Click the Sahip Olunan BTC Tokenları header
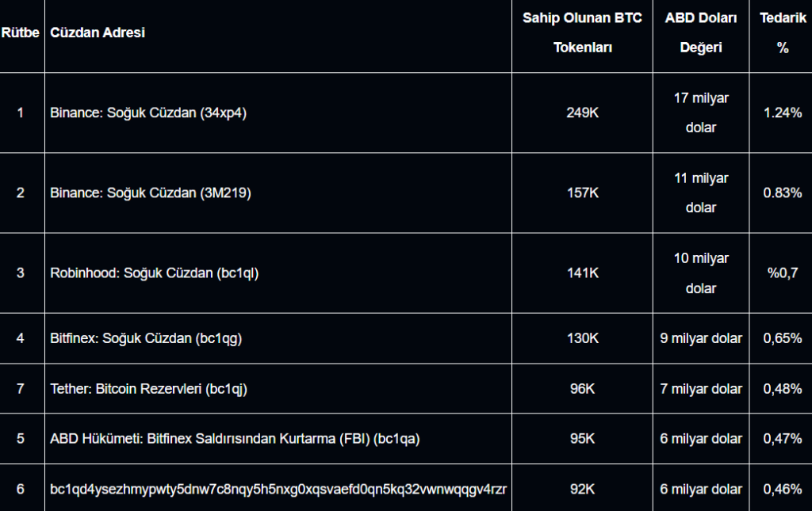 (582, 32)
